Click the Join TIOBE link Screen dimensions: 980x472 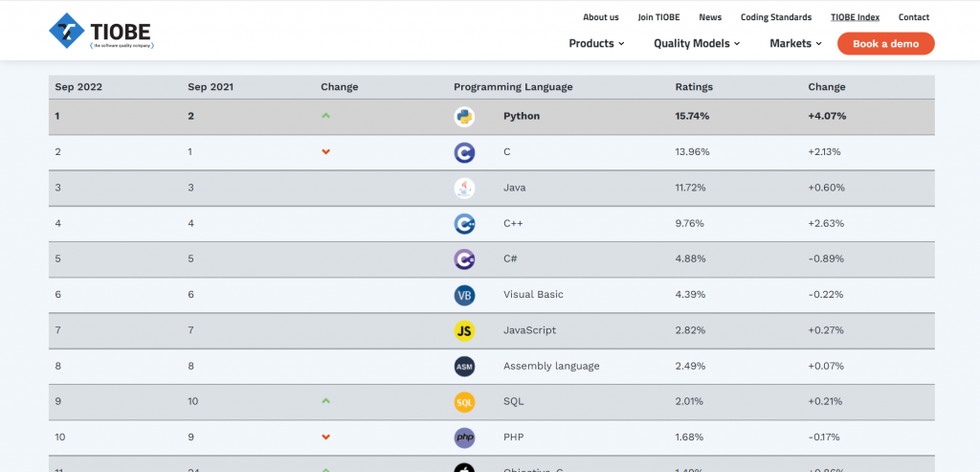click(x=658, y=17)
